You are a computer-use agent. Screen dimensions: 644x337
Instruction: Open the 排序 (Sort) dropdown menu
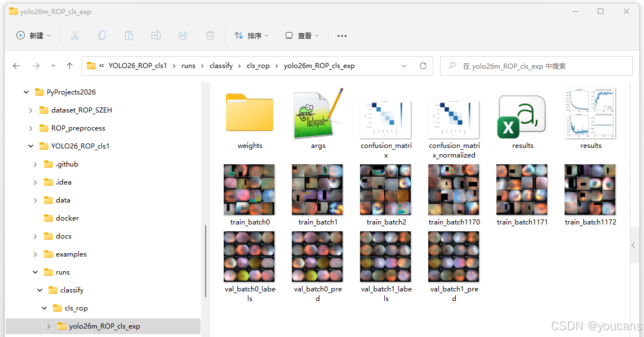click(251, 35)
